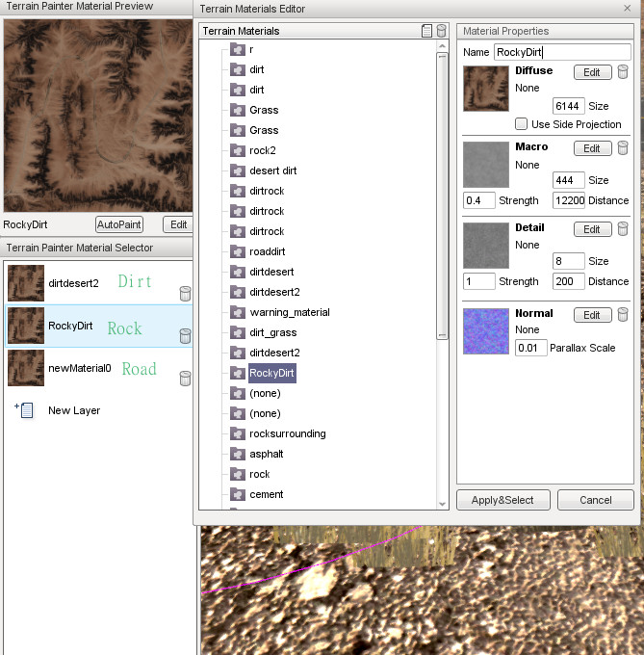The height and width of the screenshot is (655, 644).
Task: Click New Layer text entry
Action: [x=74, y=410]
